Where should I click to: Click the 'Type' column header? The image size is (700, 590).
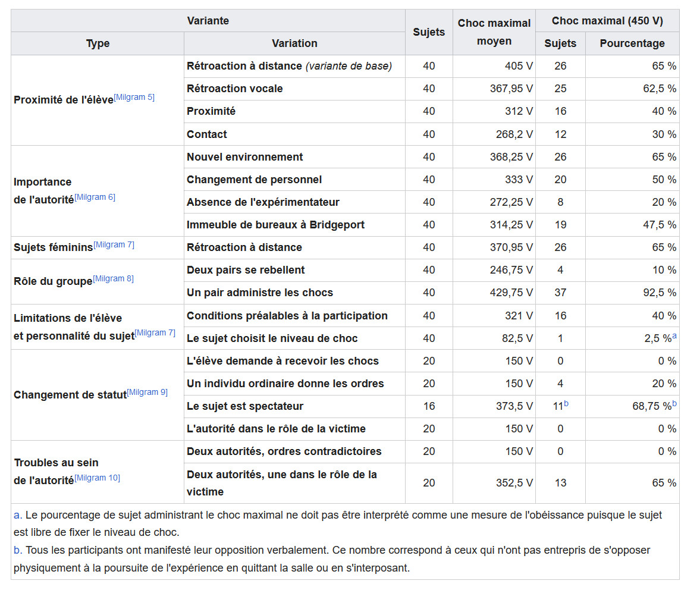point(98,43)
